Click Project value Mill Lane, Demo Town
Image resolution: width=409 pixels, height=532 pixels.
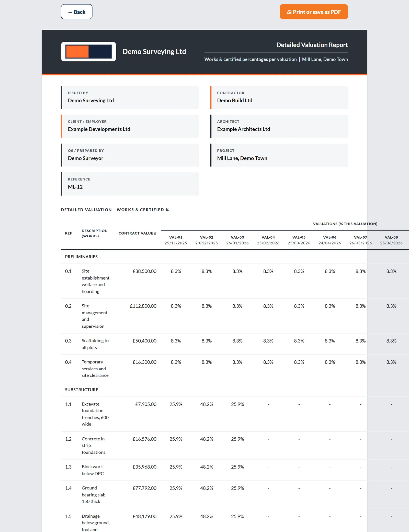242,158
